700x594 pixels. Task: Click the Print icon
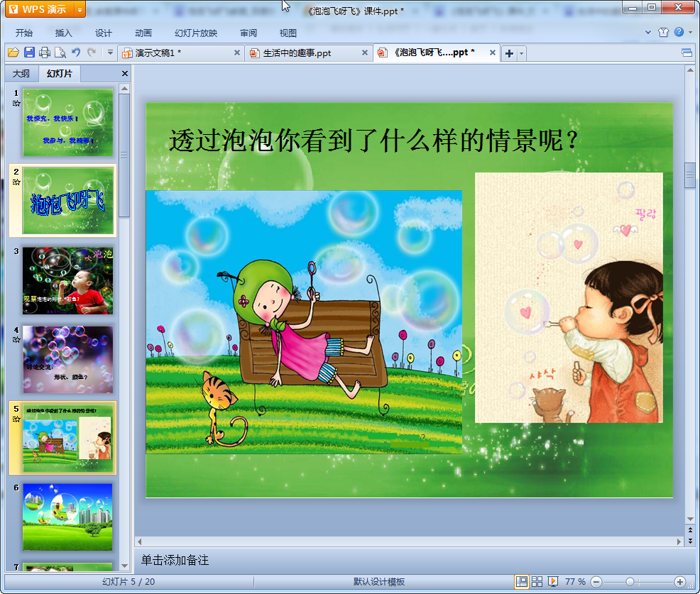[45, 53]
